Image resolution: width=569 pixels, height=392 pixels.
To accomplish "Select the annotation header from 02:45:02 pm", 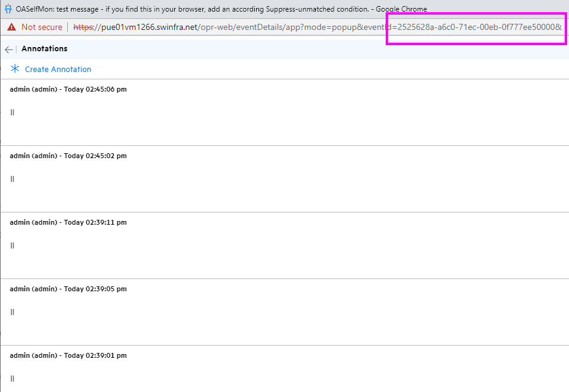I will coord(68,156).
